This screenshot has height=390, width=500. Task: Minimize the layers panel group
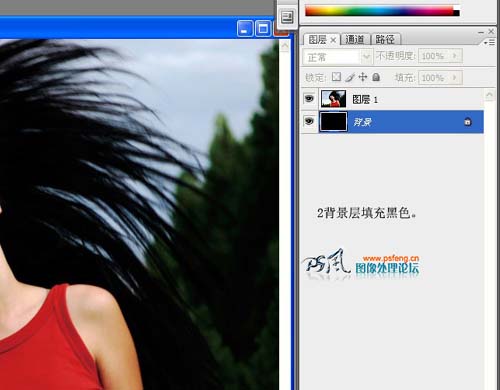point(481,32)
